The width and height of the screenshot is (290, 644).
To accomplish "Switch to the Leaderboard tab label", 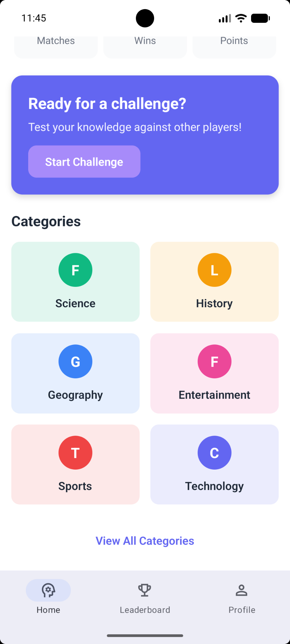I will (x=145, y=610).
